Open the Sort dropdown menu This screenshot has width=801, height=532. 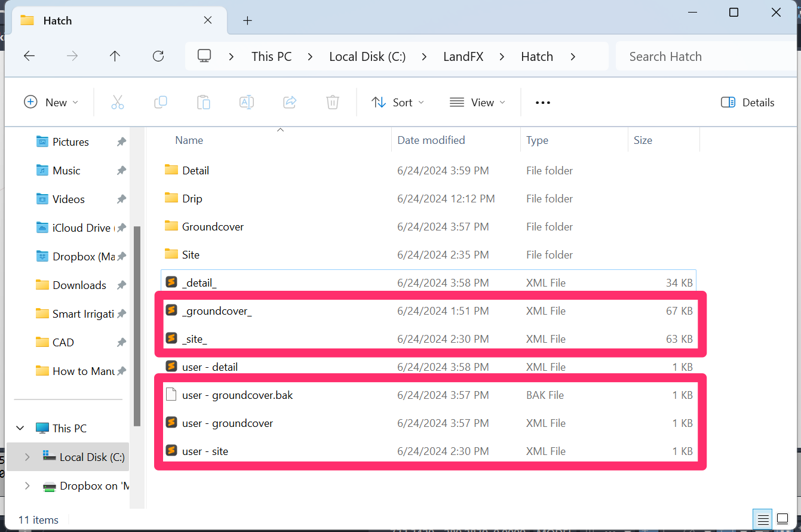(x=398, y=102)
